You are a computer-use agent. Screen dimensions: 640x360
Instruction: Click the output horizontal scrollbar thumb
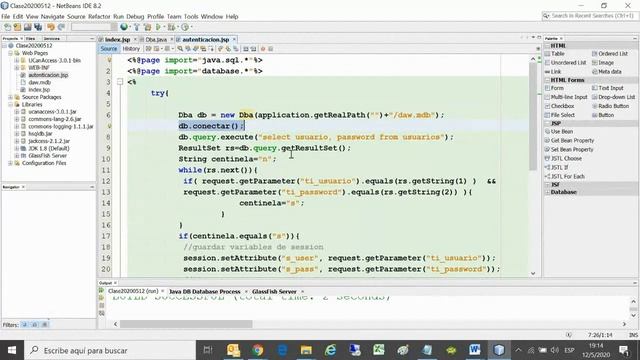[186, 324]
